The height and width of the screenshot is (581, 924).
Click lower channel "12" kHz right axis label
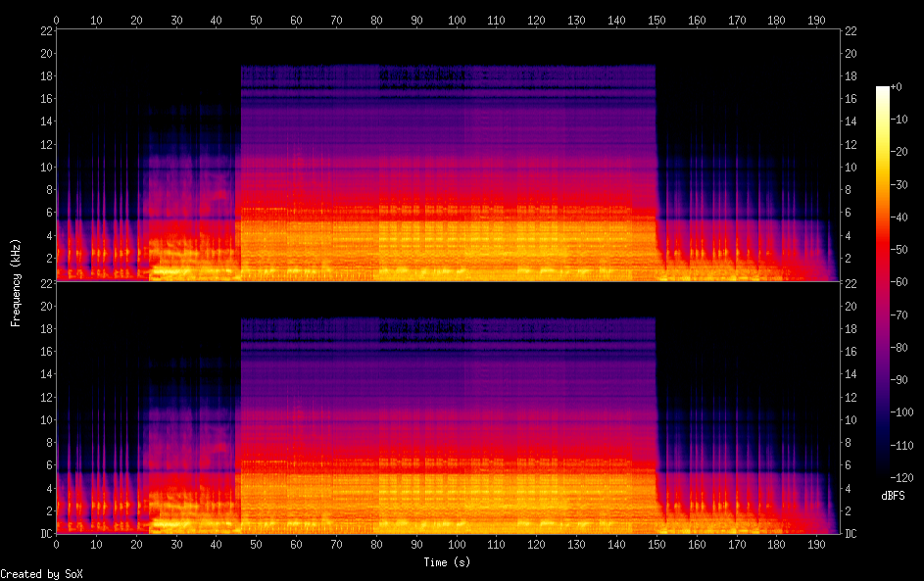851,397
